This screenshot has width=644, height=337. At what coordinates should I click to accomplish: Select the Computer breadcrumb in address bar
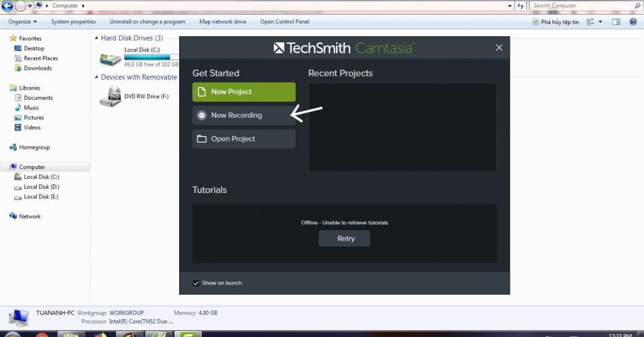(x=65, y=6)
